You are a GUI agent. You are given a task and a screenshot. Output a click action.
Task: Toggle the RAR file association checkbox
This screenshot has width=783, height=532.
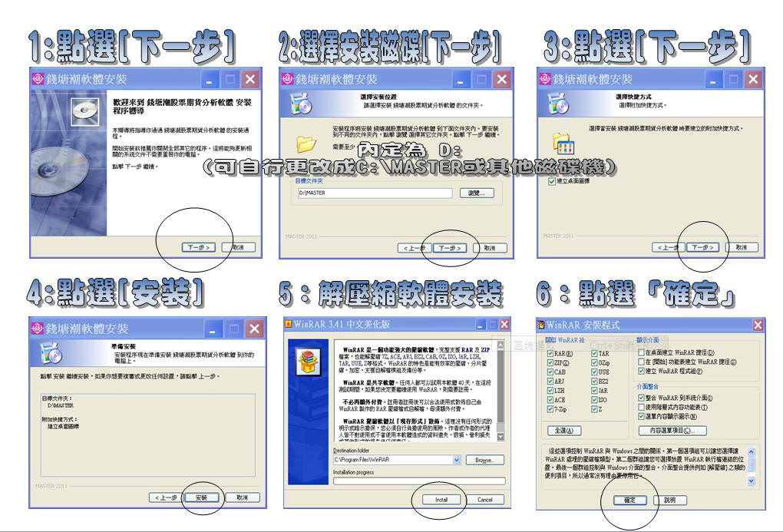tap(550, 352)
